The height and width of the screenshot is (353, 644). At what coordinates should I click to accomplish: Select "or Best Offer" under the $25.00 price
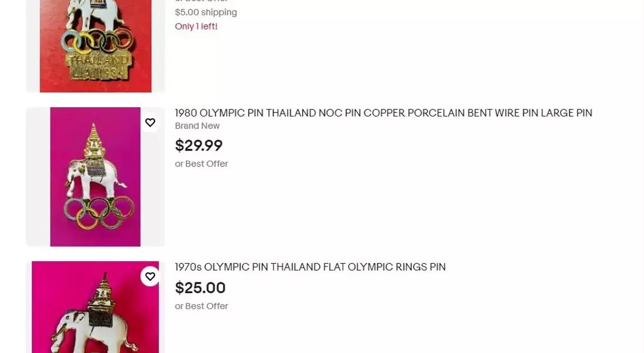(201, 306)
